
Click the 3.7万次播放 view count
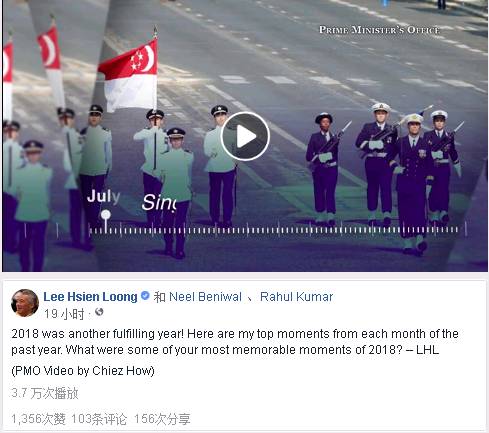point(45,393)
